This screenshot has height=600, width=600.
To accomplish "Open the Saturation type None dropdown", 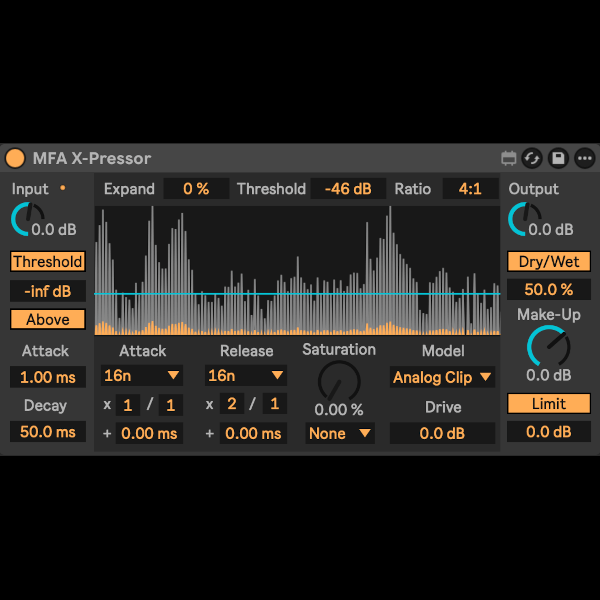I will (339, 434).
